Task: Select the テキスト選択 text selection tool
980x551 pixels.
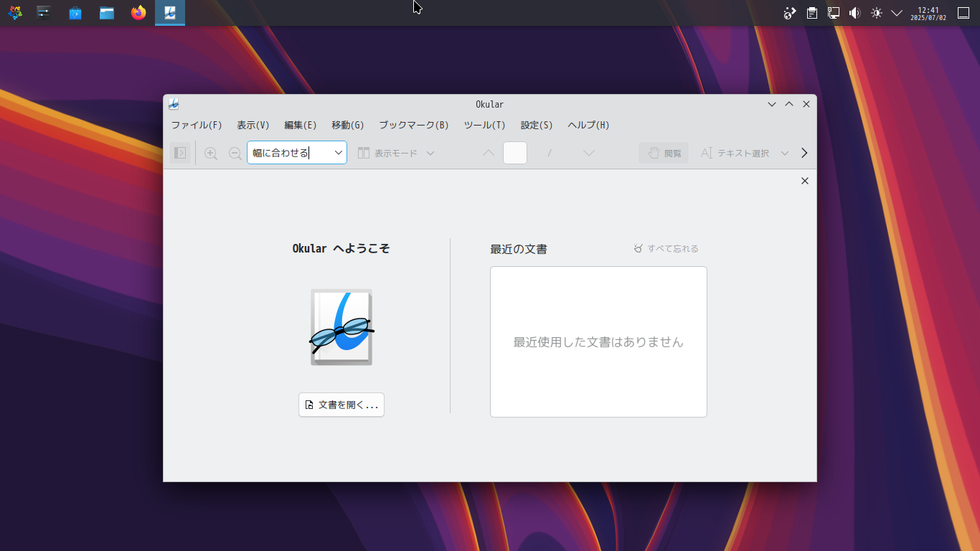Action: tap(735, 153)
